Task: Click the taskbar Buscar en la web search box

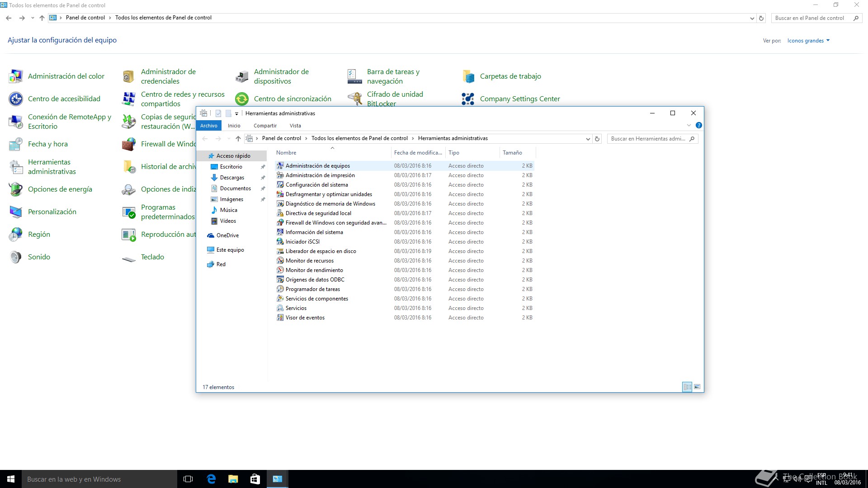Action: tap(99, 479)
